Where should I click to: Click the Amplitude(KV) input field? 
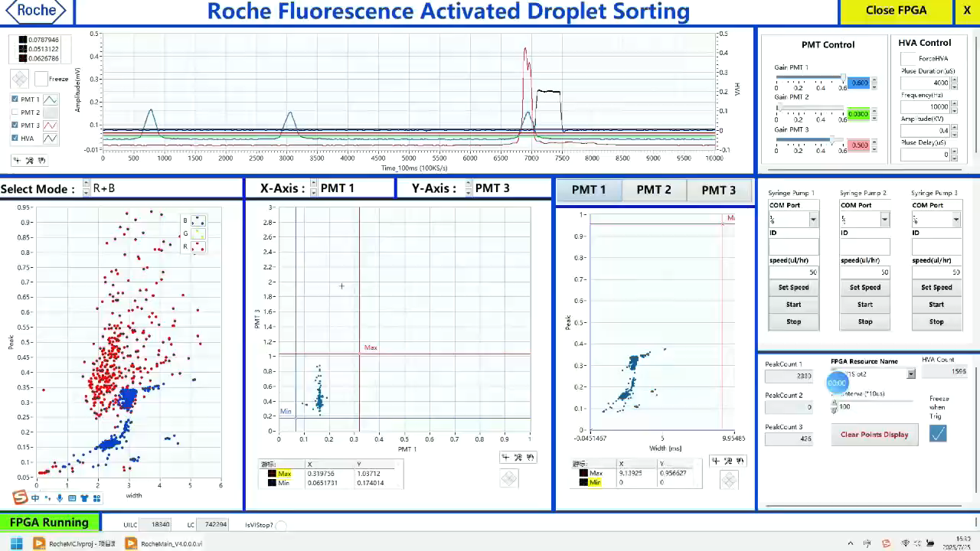click(925, 131)
